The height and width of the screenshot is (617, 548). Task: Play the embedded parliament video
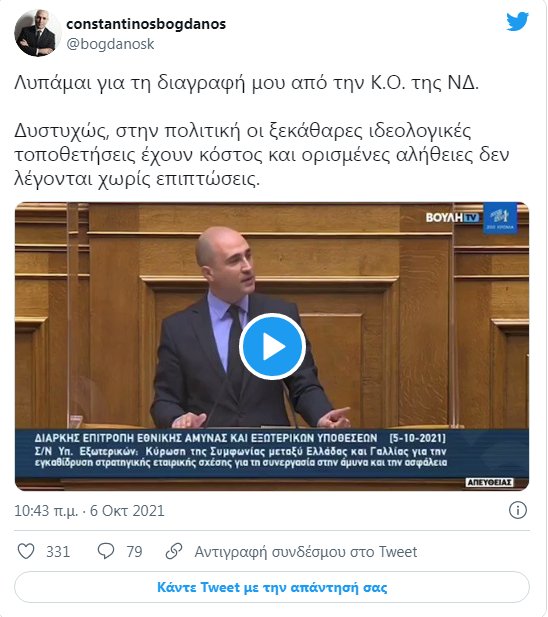[272, 347]
